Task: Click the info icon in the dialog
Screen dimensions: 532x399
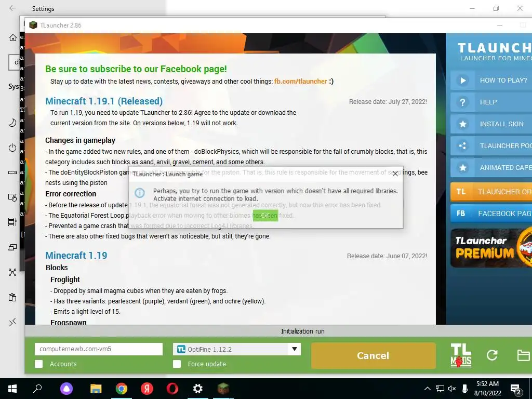Action: click(x=139, y=193)
